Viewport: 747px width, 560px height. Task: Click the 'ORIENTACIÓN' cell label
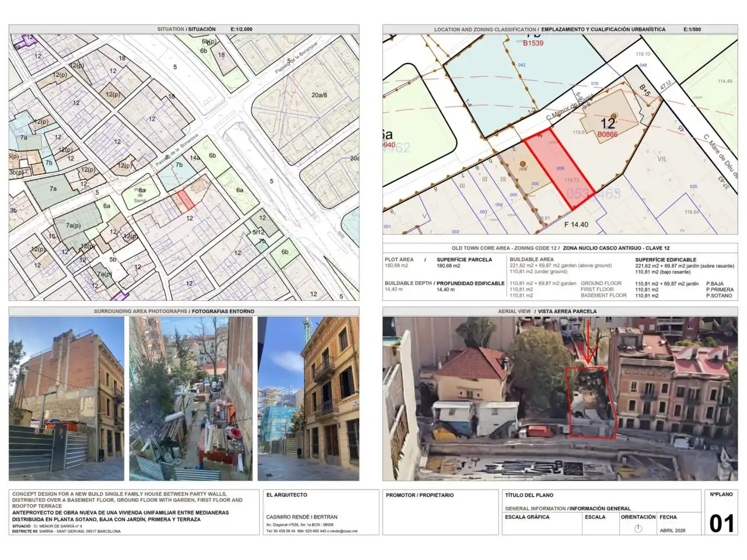[x=638, y=517]
